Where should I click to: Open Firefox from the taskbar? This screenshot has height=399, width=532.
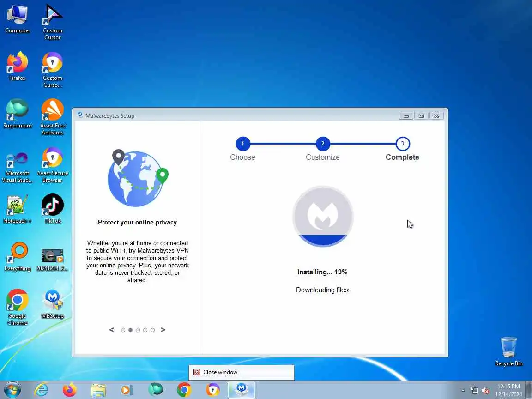coord(70,390)
